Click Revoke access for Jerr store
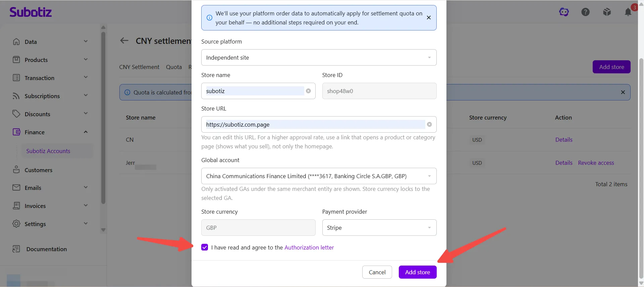Viewport: 644px width, 287px height. 596,163
